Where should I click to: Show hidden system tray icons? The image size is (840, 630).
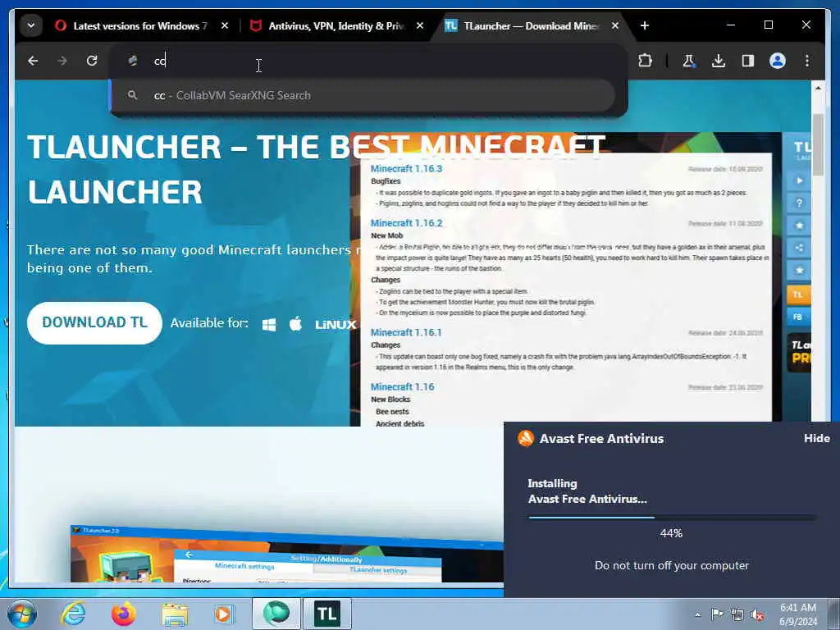(x=697, y=614)
